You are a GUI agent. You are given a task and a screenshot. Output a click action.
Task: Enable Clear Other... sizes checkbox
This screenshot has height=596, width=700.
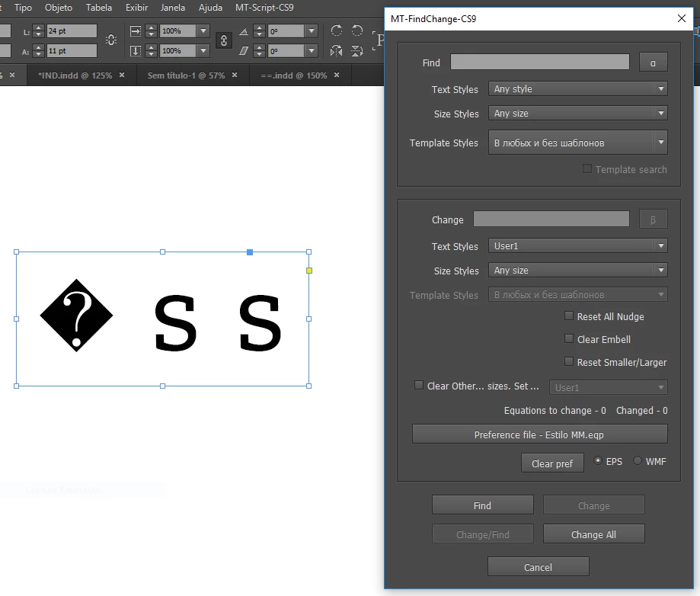point(419,385)
